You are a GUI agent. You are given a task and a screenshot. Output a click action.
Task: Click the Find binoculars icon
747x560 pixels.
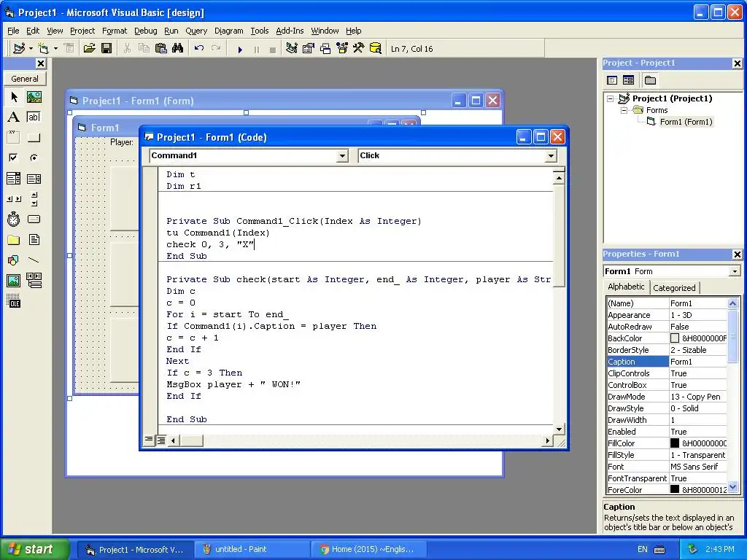pyautogui.click(x=178, y=49)
